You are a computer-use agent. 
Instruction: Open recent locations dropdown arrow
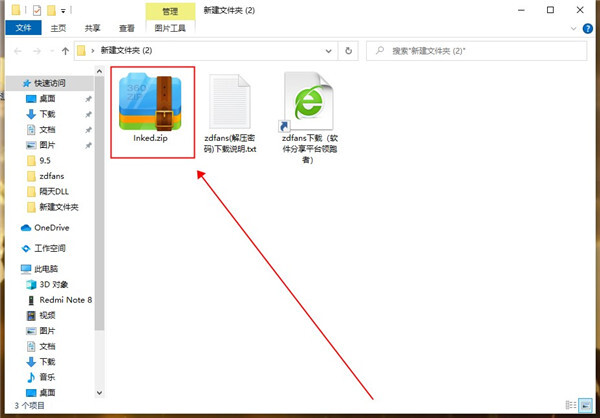coord(52,51)
